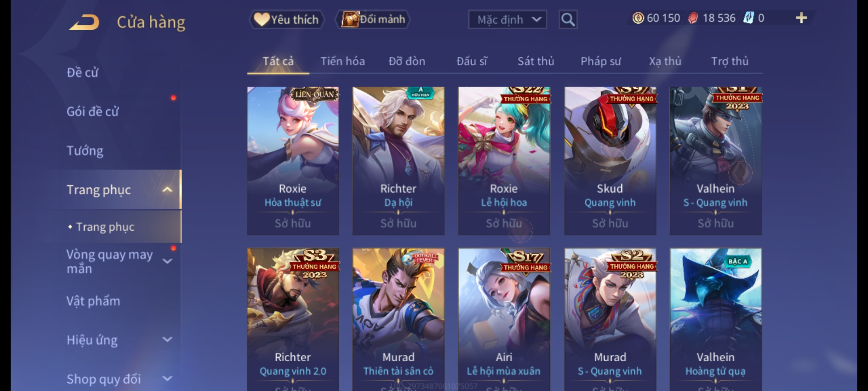Switch to the Sát thủ tab
Screen dimensions: 868x391
[x=536, y=61]
